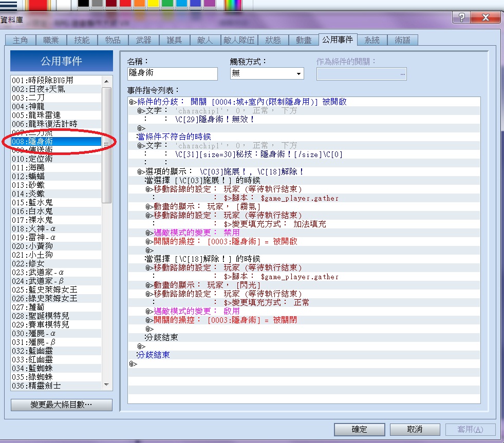Select list entry 015:藍水鬼
Screen dimensions: 504x443
56,202
